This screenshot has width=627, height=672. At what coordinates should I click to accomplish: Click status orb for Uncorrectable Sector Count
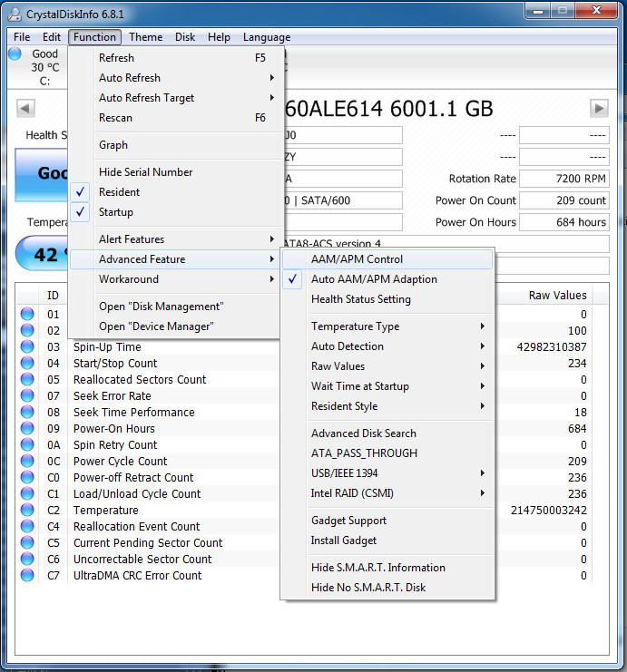pyautogui.click(x=27, y=559)
